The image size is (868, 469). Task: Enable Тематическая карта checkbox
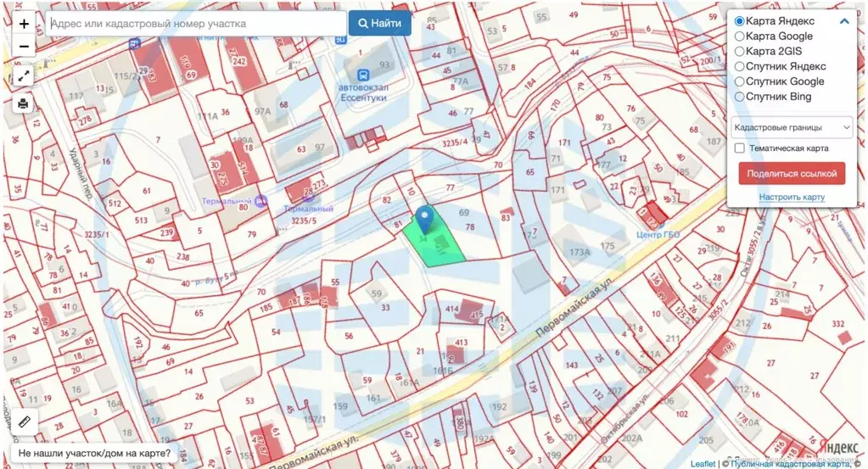(740, 148)
